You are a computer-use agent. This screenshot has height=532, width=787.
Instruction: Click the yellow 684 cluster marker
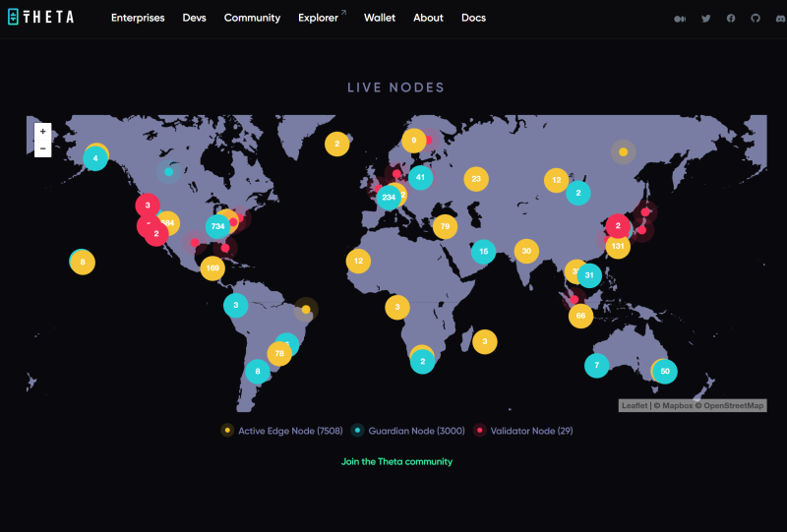click(169, 223)
